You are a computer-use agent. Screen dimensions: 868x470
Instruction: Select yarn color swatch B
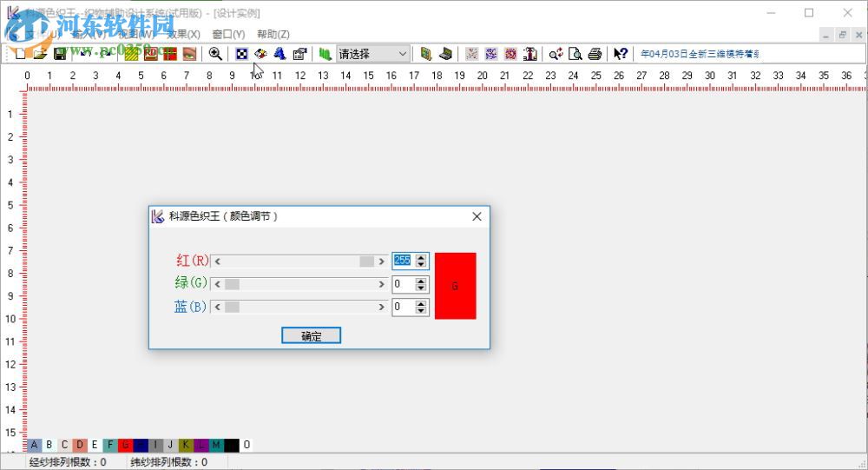tap(49, 445)
